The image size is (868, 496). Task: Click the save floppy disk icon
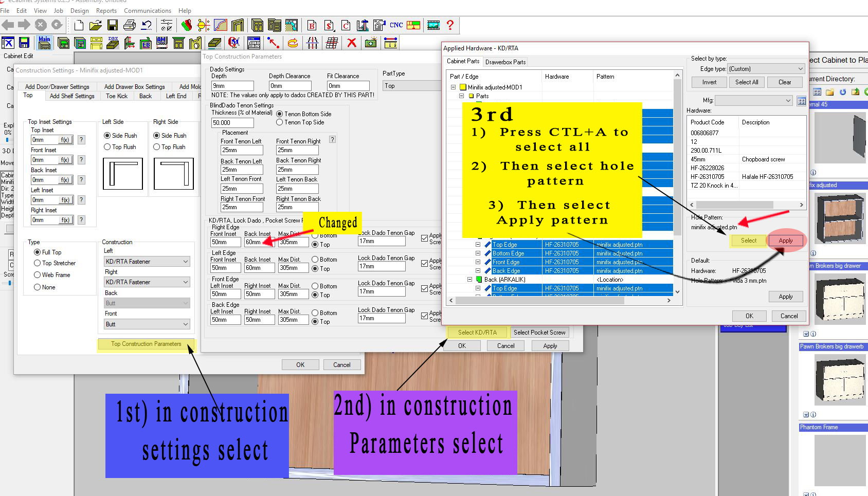click(x=113, y=25)
